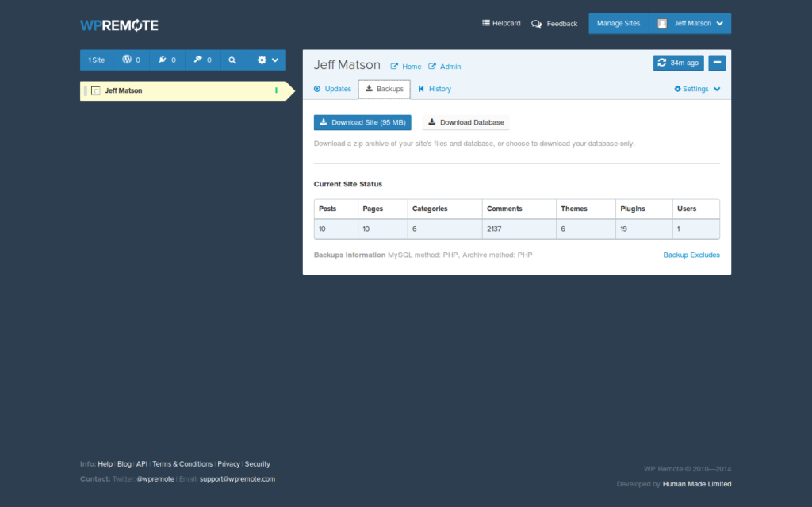Switch to the History tab
The image size is (812, 507).
point(435,89)
